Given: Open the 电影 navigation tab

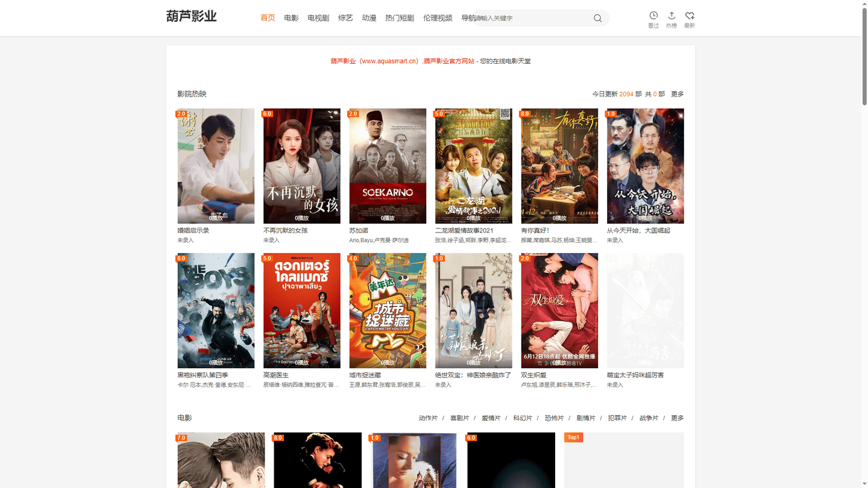Looking at the screenshot, I should coord(291,18).
